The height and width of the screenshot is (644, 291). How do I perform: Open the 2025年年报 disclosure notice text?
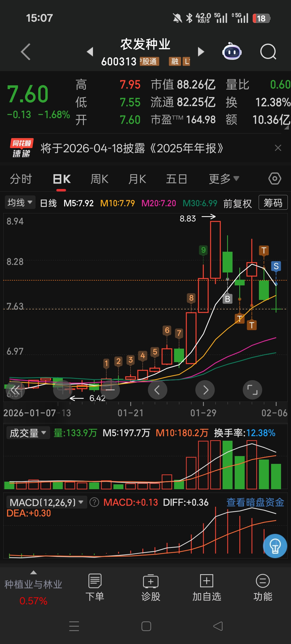132,148
